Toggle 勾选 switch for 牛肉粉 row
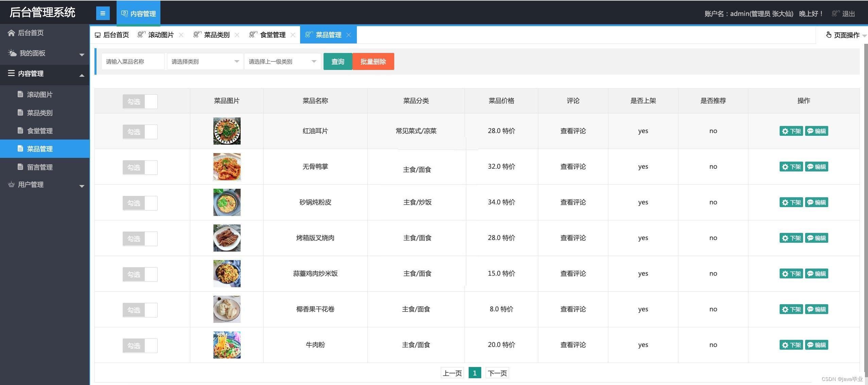 pos(140,346)
